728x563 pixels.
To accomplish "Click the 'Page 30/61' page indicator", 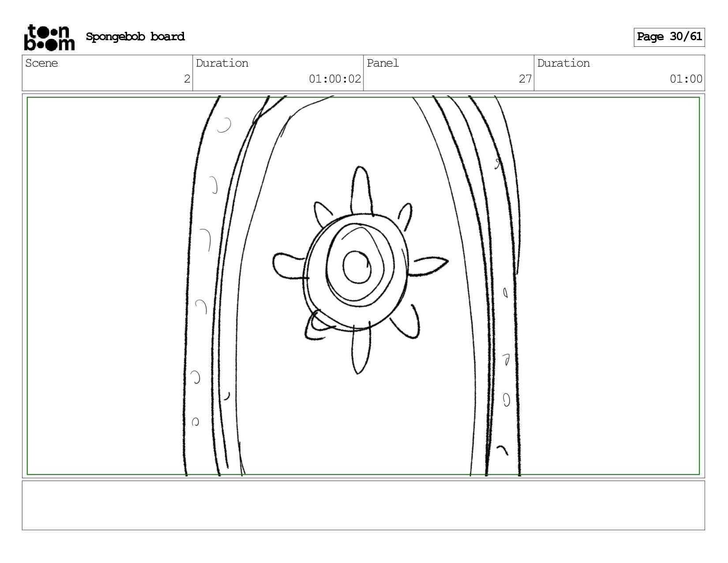I will pyautogui.click(x=669, y=37).
